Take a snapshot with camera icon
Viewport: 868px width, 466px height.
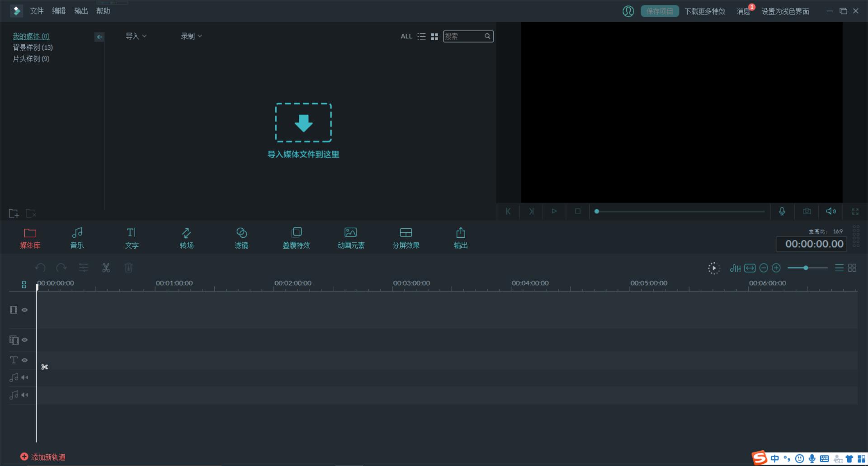[x=807, y=211]
